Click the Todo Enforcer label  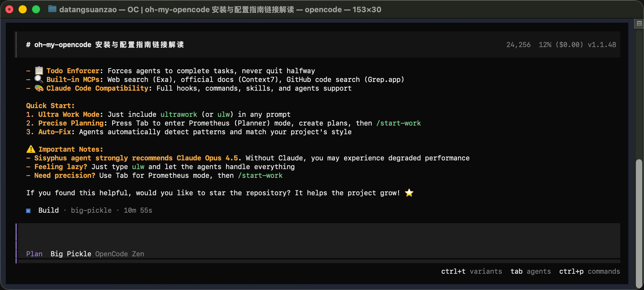pos(73,71)
